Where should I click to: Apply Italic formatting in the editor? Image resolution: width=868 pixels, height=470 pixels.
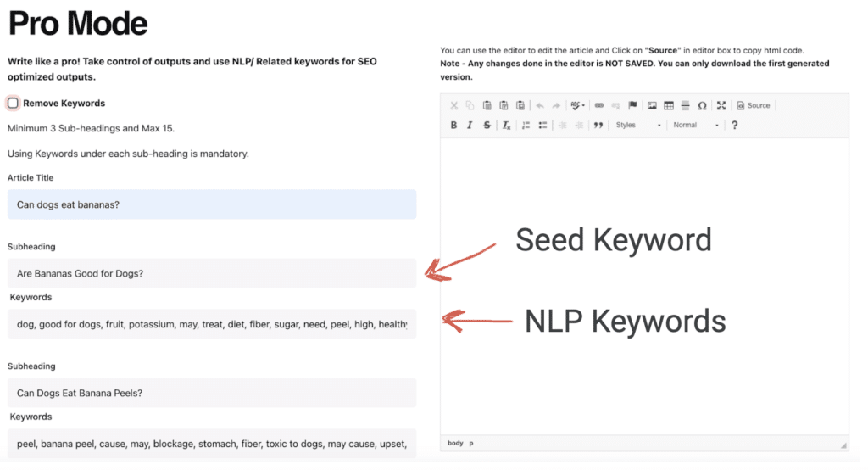[470, 126]
